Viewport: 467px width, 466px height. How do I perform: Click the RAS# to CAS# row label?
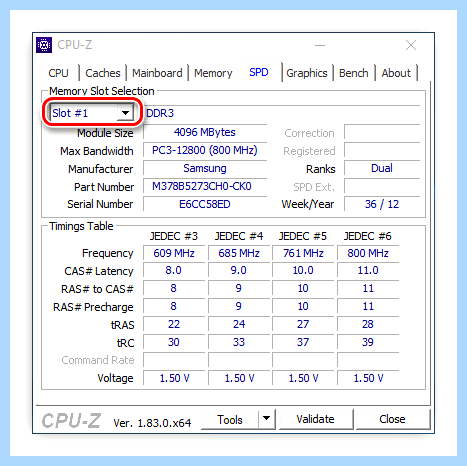tap(97, 289)
